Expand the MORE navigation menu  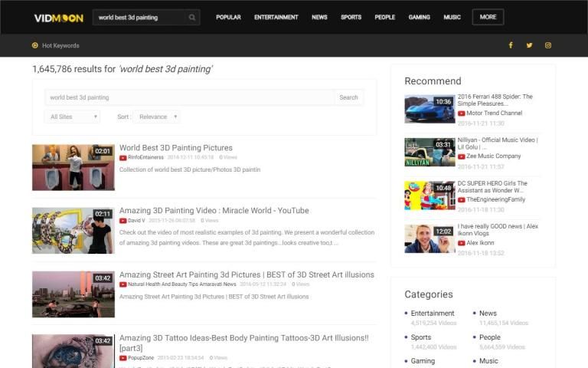pos(488,17)
